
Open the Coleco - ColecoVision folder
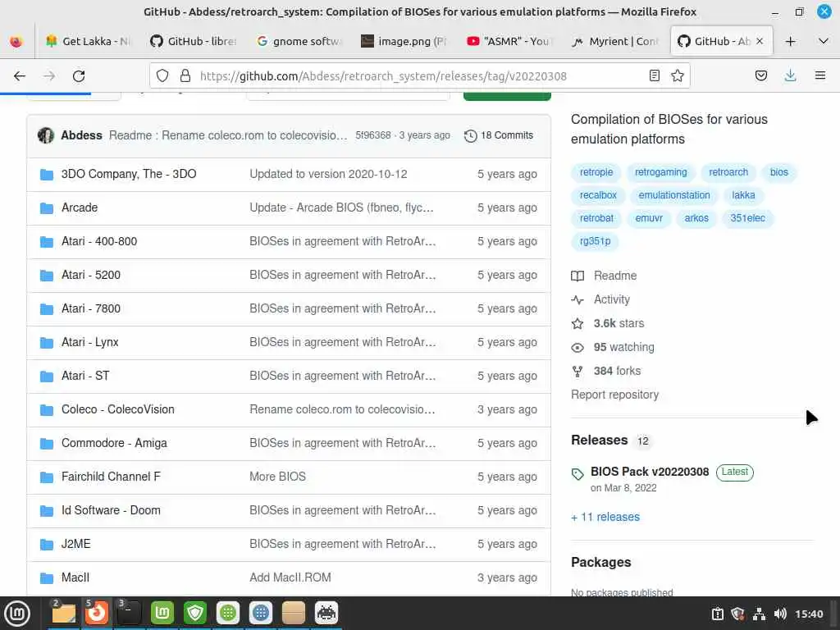[118, 410]
